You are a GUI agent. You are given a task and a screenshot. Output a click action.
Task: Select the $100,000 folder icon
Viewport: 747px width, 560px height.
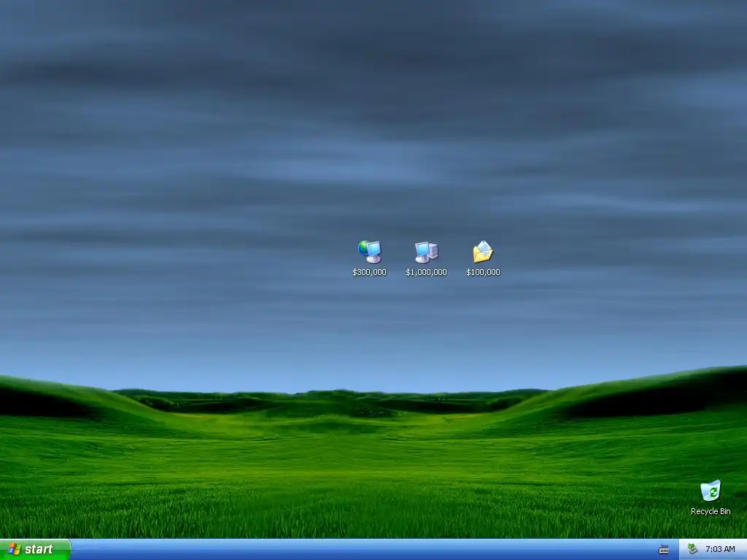coord(483,252)
